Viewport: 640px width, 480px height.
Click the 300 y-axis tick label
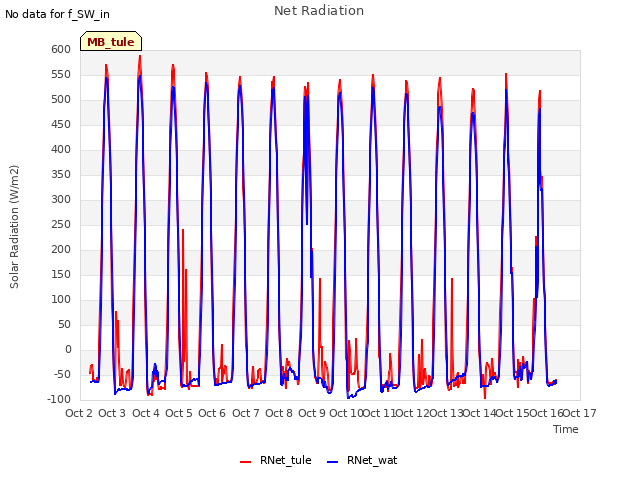(x=61, y=200)
